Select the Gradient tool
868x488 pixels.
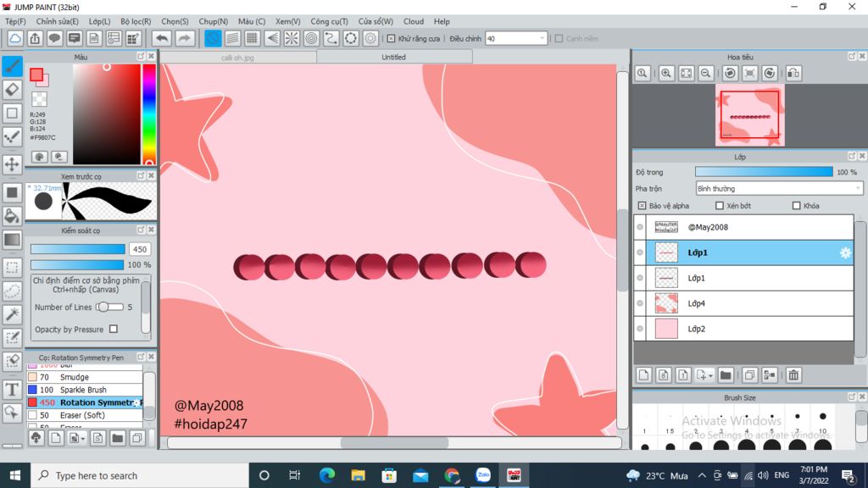tap(12, 240)
